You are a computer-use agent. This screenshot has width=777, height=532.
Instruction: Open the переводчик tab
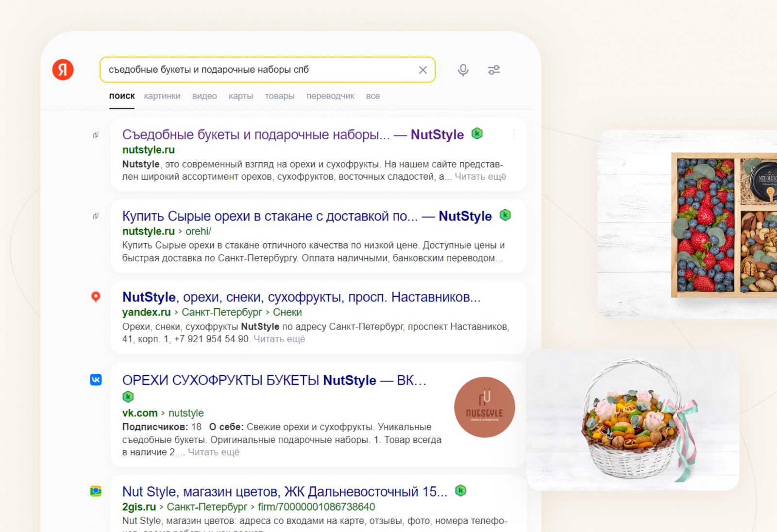click(x=330, y=96)
